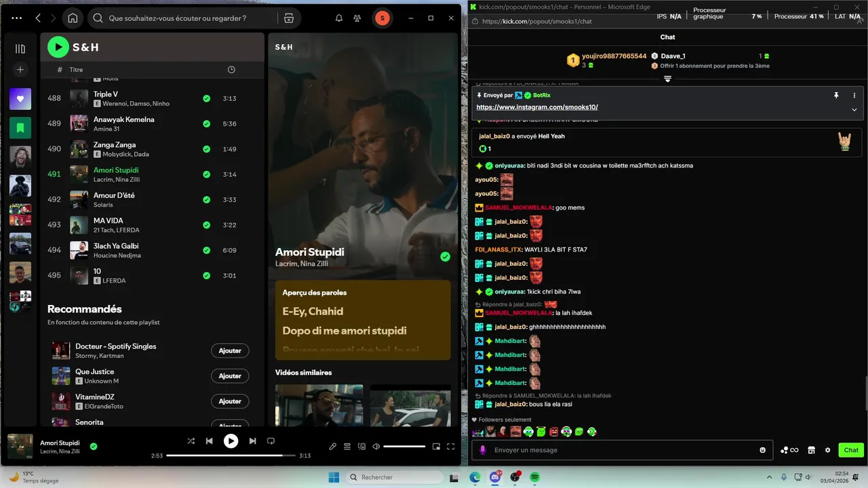Open Discord from the Windows taskbar
This screenshot has width=868, height=488.
click(495, 477)
